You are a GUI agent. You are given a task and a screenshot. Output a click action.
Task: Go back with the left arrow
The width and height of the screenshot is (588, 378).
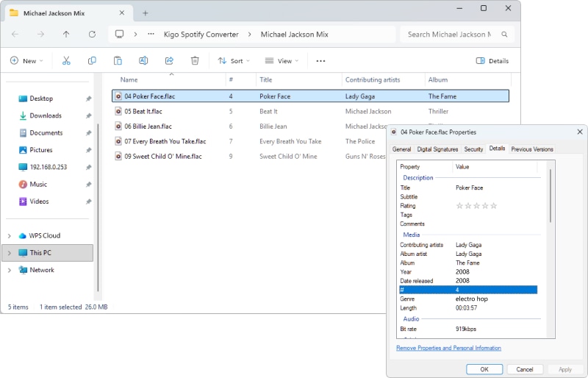pos(15,34)
